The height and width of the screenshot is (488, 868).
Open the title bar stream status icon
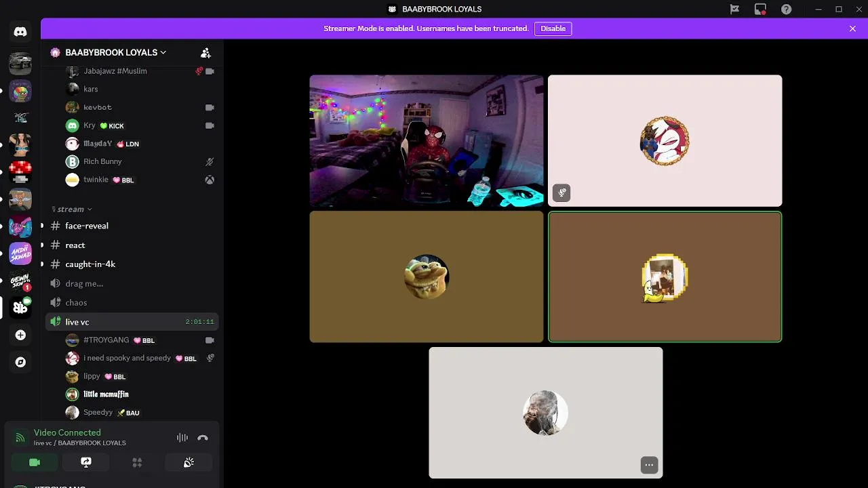click(x=760, y=9)
